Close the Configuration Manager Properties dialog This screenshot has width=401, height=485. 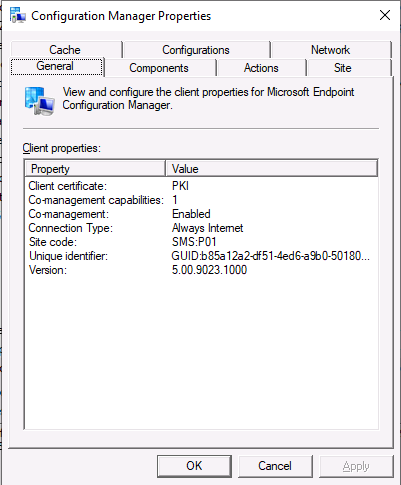pos(385,15)
